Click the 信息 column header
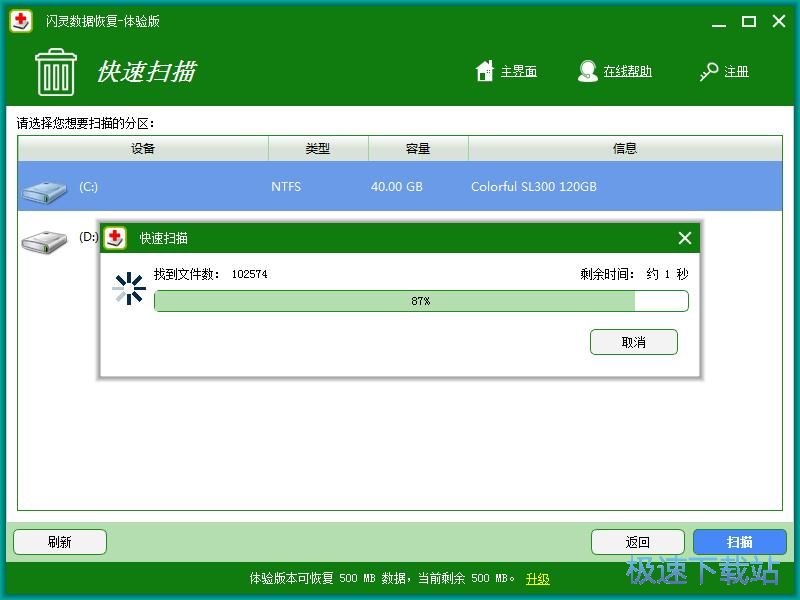The height and width of the screenshot is (600, 800). [625, 148]
